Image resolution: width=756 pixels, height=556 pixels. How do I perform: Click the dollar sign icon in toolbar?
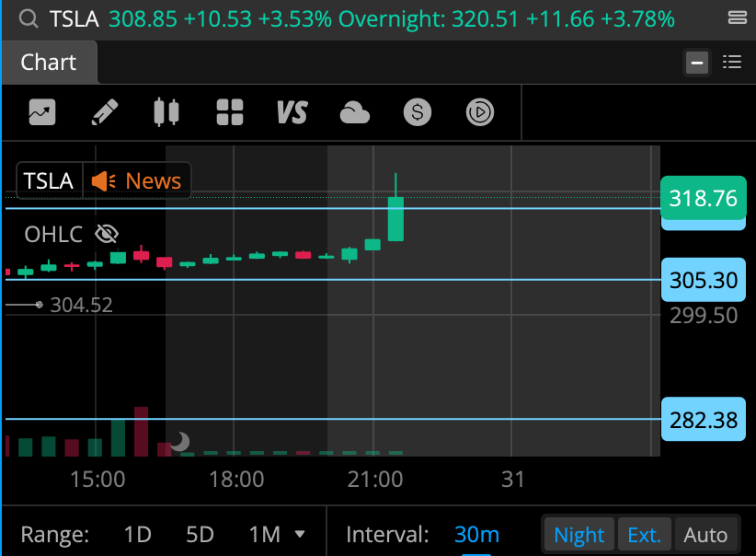pos(418,112)
